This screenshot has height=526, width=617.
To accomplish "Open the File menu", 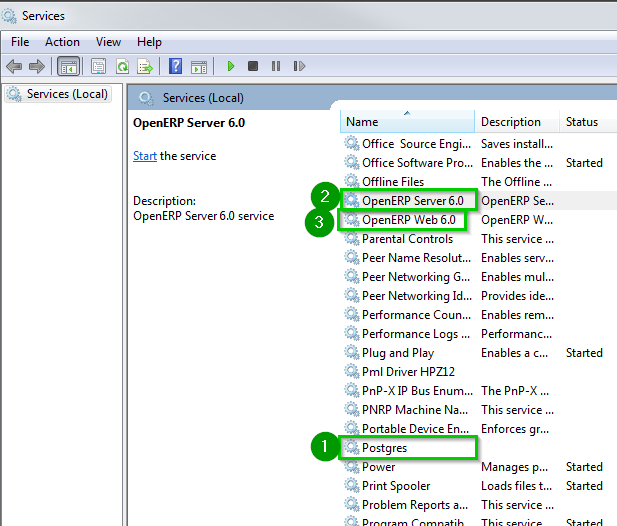I will coord(20,42).
